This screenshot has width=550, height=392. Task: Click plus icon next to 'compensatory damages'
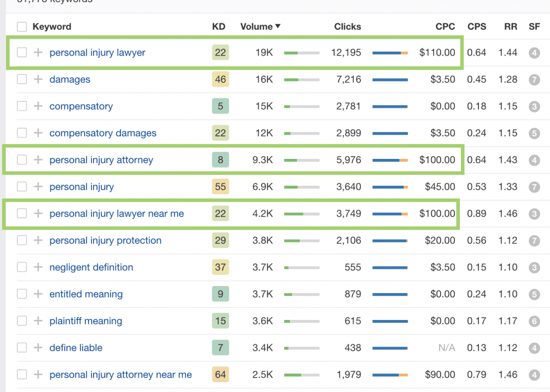[x=38, y=133]
